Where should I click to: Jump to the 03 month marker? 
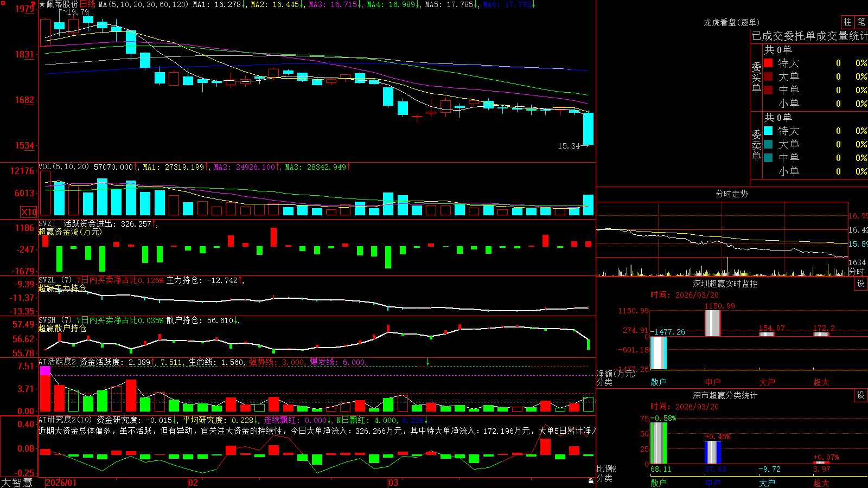393,483
